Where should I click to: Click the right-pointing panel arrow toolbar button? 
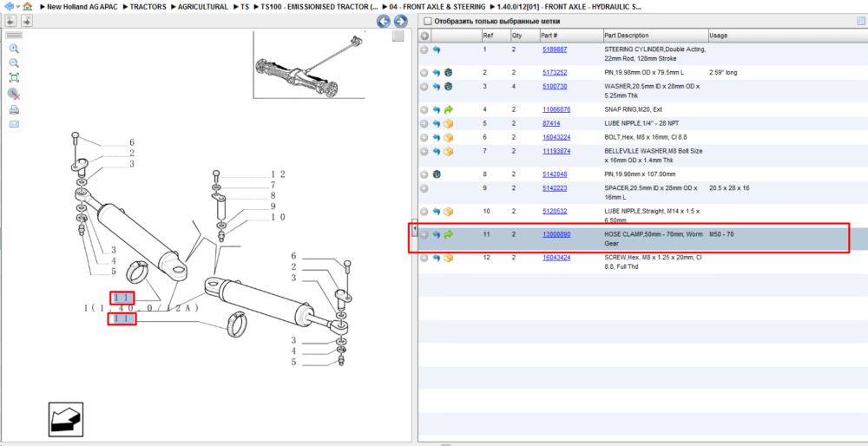(27, 21)
